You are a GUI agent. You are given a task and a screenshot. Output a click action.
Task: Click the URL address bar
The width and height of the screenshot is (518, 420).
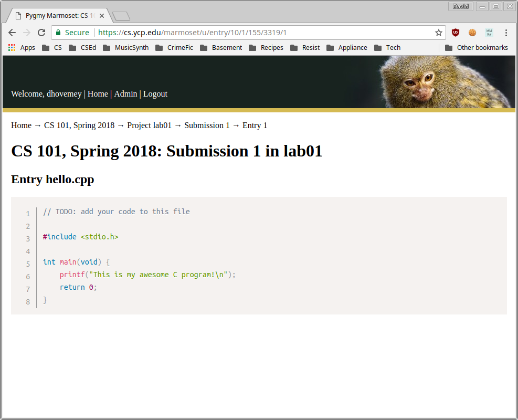pos(262,33)
